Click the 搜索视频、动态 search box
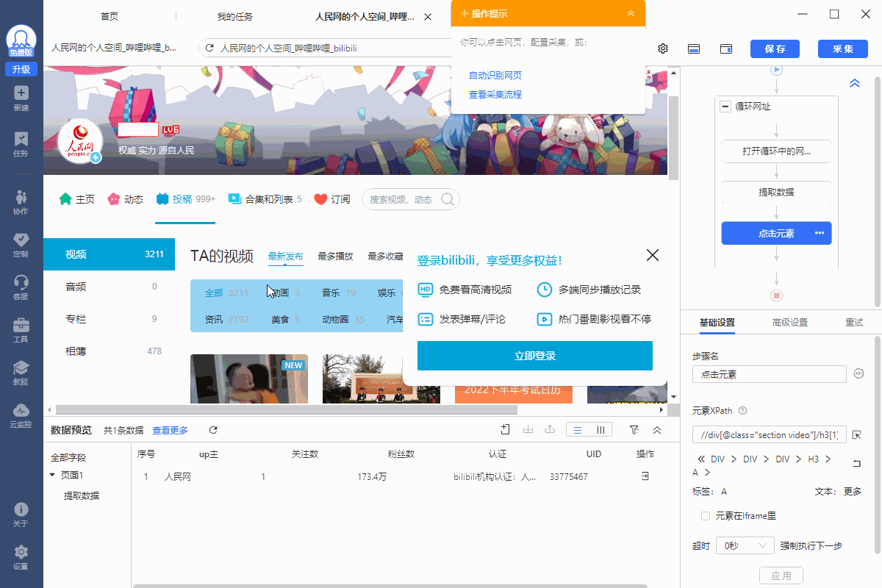Viewport: 882px width, 588px height. coord(411,199)
